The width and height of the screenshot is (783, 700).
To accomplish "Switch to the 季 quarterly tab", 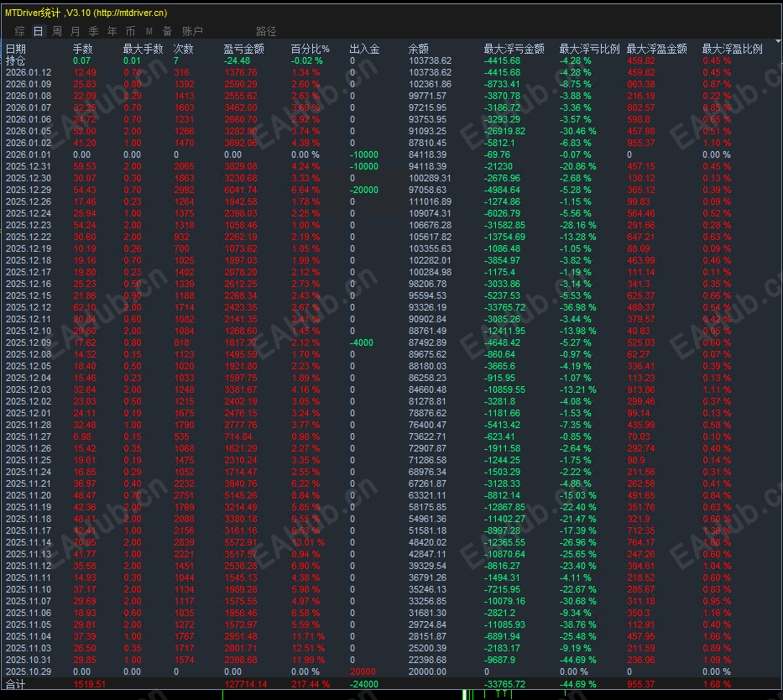I will 93,31.
